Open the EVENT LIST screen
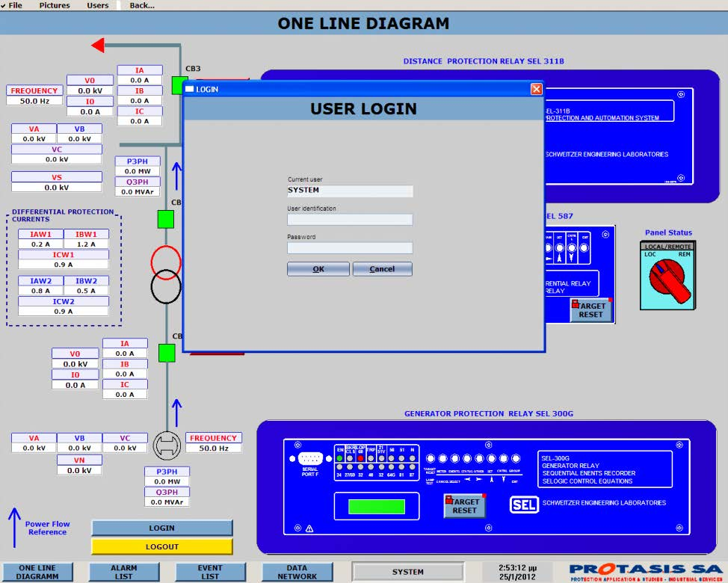Screen dimensions: 728x583 click(x=210, y=572)
